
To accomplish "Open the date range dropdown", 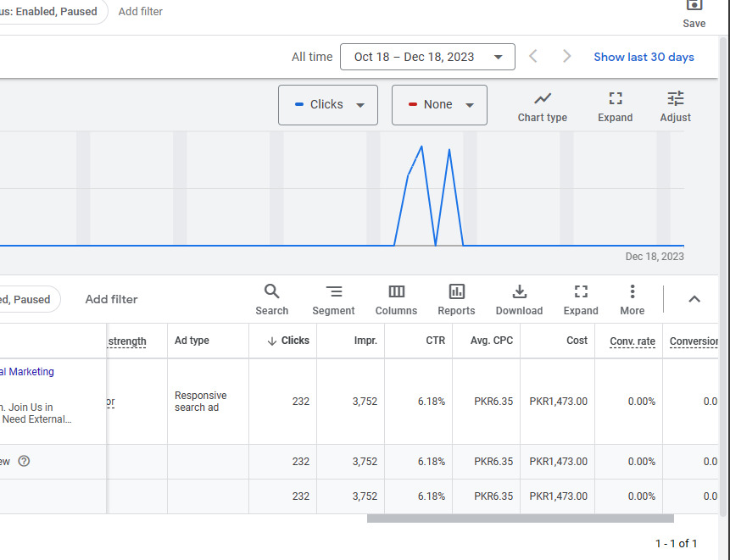I will pos(427,57).
